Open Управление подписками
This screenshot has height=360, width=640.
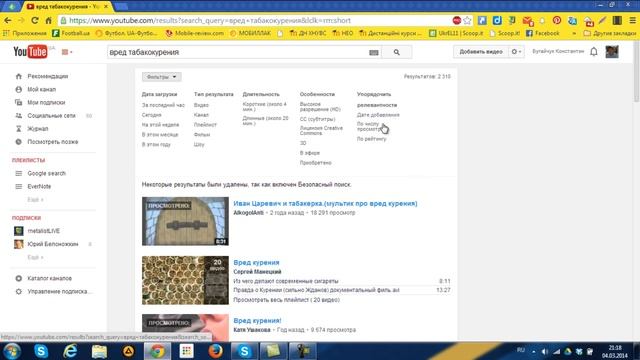pyautogui.click(x=60, y=291)
